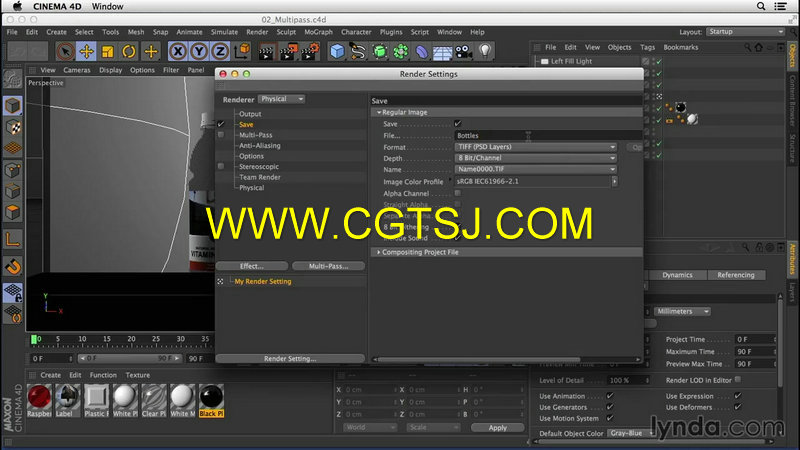Image resolution: width=800 pixels, height=450 pixels.
Task: Open the Layout dropdown set to Startup
Action: tap(745, 32)
